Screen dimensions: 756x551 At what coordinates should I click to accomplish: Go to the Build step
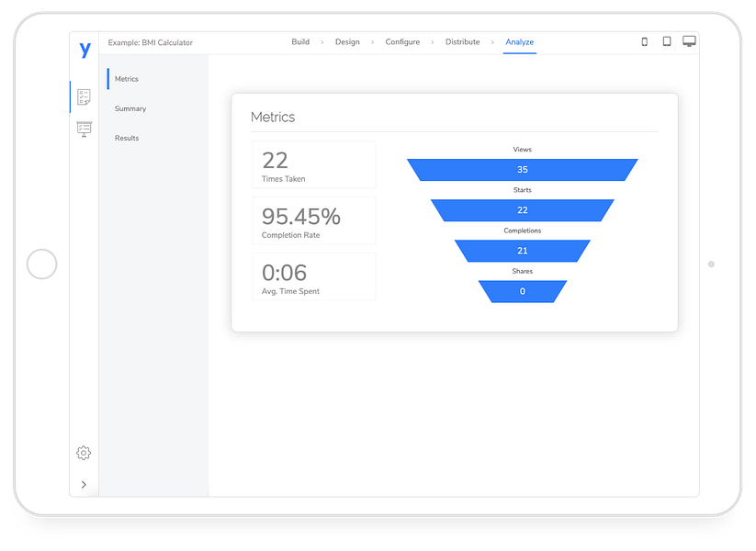click(300, 42)
